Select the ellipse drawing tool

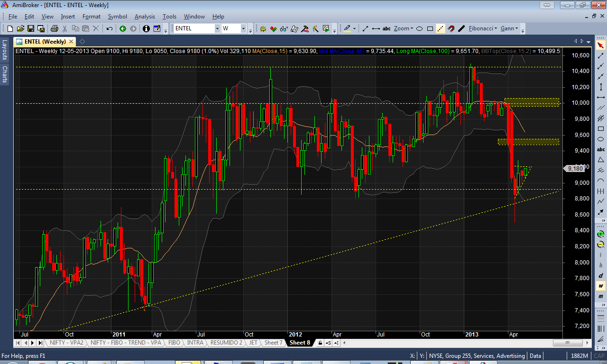(x=420, y=28)
